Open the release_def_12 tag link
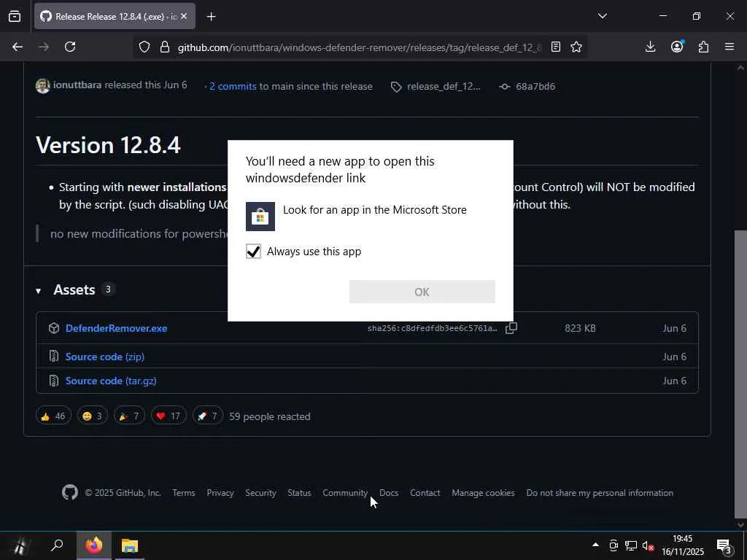The height and width of the screenshot is (560, 747). pos(444,86)
